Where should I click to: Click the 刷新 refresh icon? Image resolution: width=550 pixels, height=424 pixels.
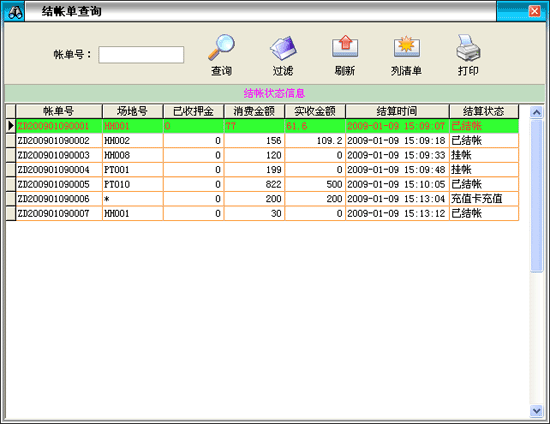(x=345, y=46)
